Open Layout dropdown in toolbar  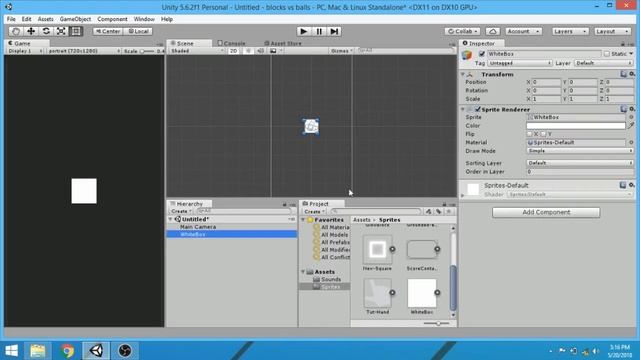(x=612, y=31)
